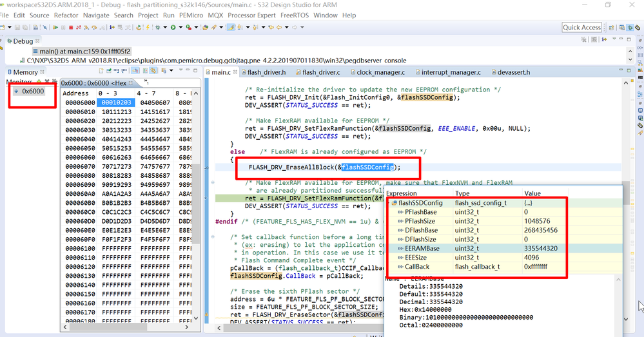644x337 pixels.
Task: Switch to the clock_manager.c tab
Action: pos(379,72)
